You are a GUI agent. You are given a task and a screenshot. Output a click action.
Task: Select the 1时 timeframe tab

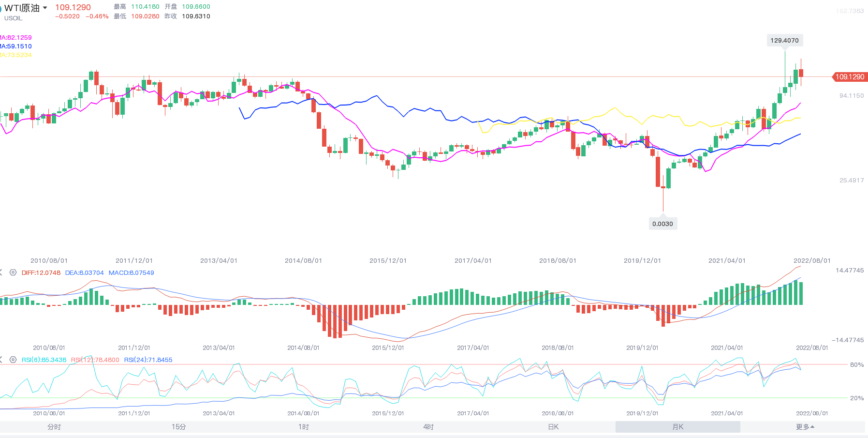click(x=304, y=427)
